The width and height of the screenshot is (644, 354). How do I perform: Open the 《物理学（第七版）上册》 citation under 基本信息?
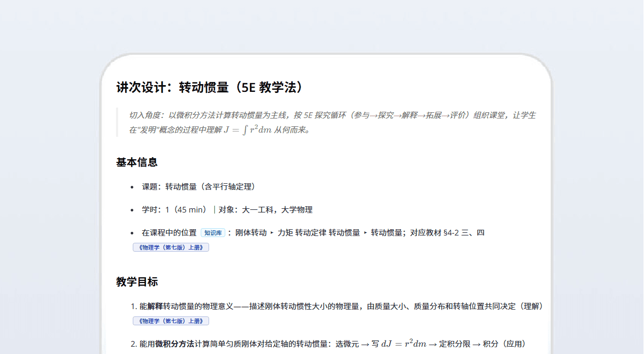171,247
